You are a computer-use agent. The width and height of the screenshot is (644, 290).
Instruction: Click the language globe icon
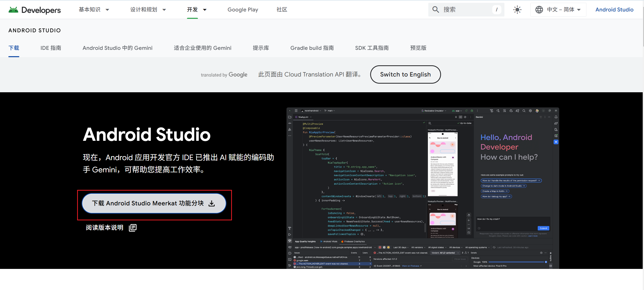(539, 10)
